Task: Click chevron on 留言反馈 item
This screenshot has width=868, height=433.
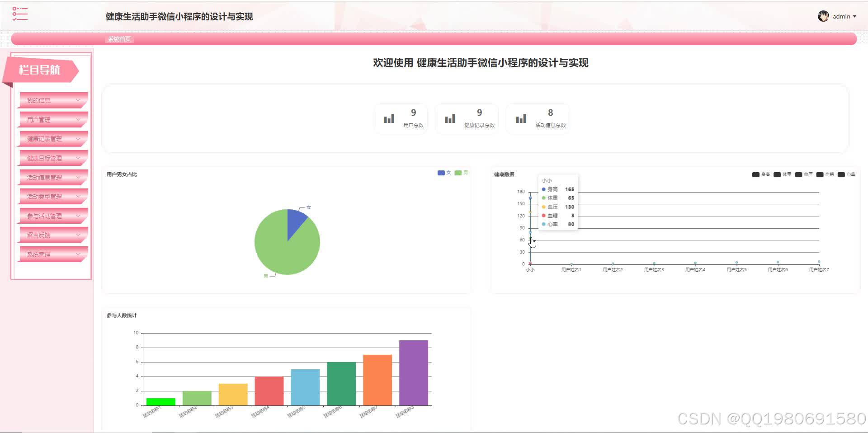Action: 78,235
